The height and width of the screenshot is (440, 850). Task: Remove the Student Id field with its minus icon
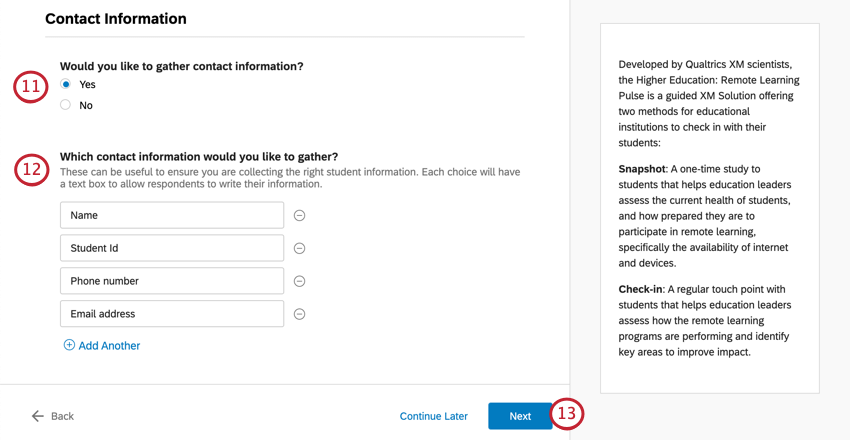[299, 248]
